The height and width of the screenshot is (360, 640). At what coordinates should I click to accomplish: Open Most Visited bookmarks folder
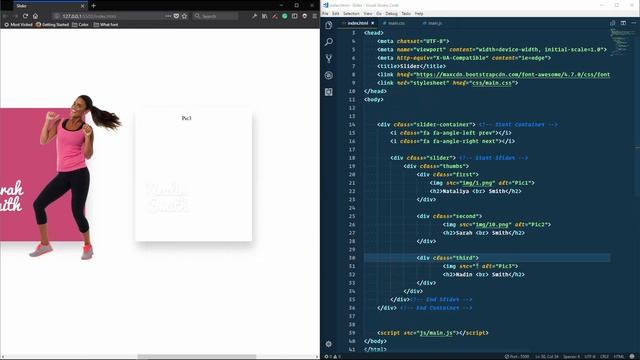pos(18,25)
